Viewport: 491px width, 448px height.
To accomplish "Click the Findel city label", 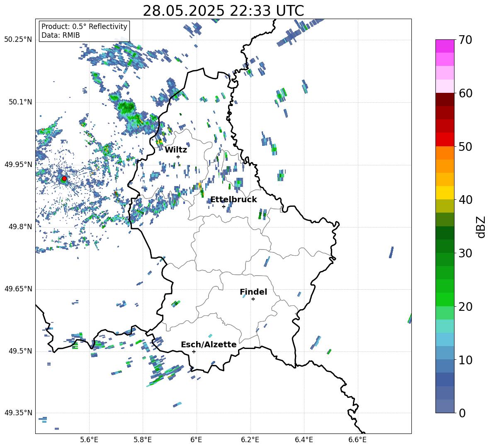I will click(253, 292).
